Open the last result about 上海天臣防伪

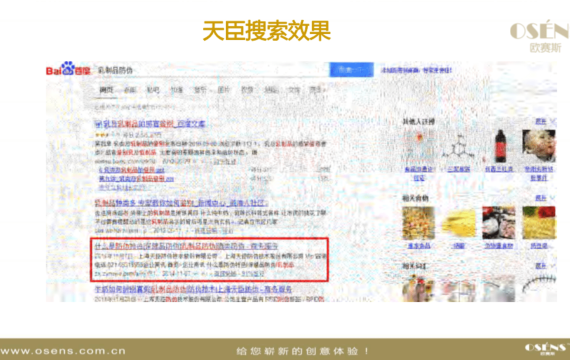[x=193, y=289]
